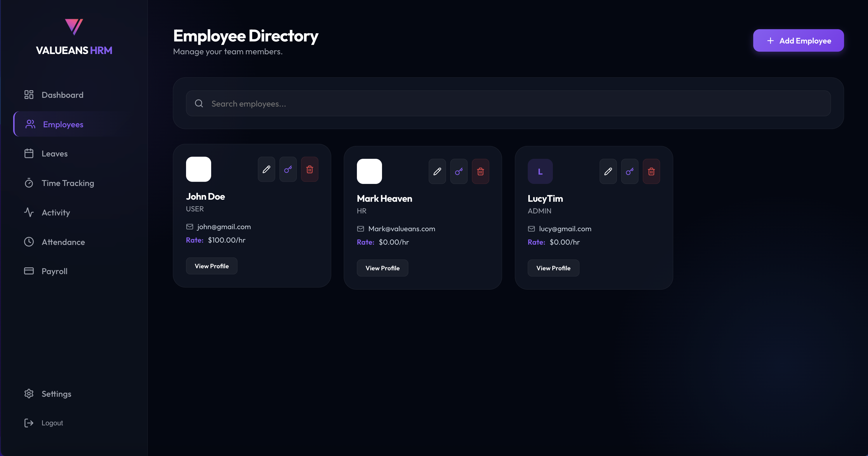Click the edit pencil icon for John Doe
This screenshot has width=868, height=456.
point(266,169)
